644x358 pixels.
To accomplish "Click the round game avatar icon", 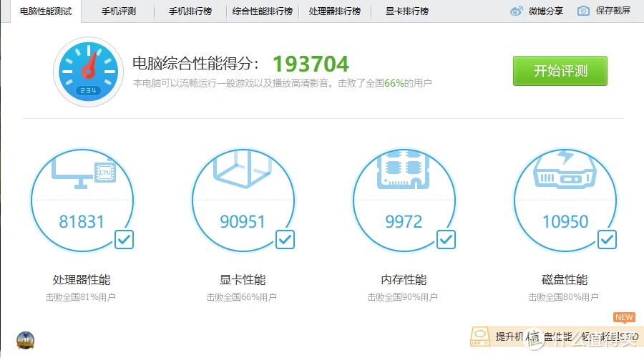I will coord(26,340).
